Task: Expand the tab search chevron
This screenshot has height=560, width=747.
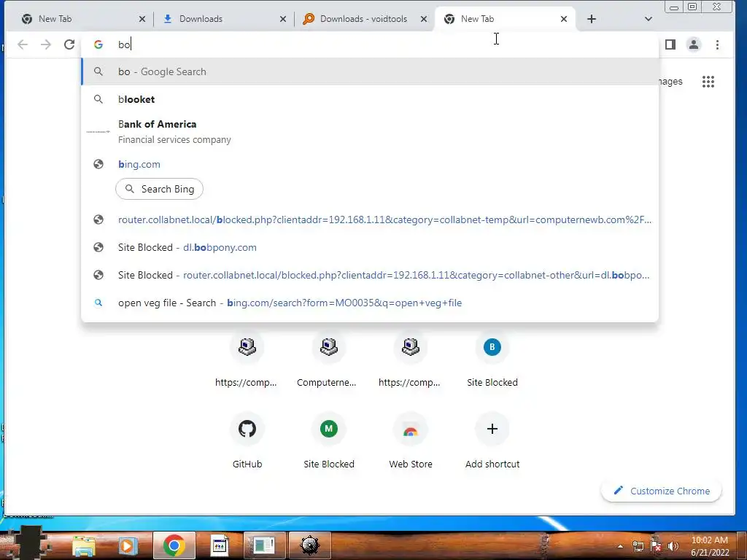Action: (x=648, y=19)
